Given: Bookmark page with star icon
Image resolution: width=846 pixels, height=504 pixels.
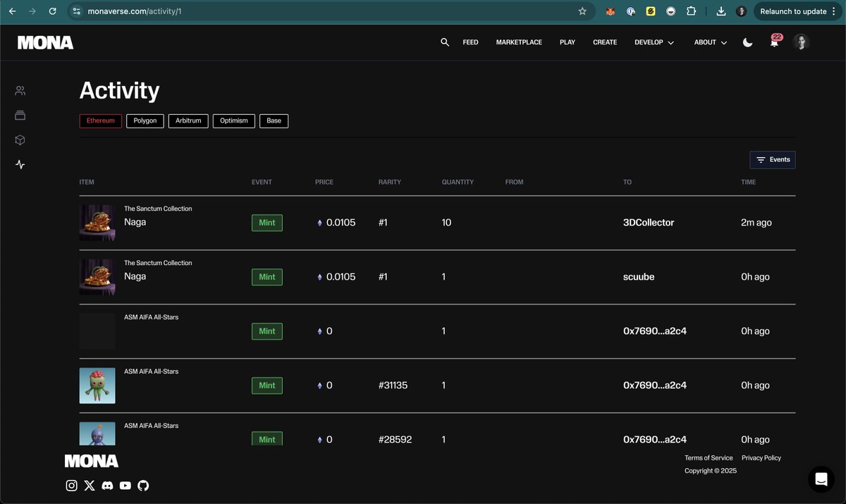Looking at the screenshot, I should [x=582, y=11].
